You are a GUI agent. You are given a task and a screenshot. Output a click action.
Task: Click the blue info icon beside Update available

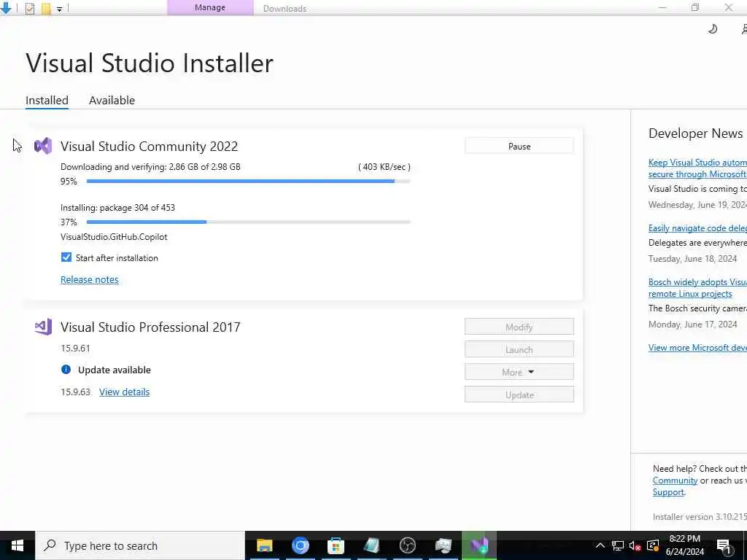(66, 370)
